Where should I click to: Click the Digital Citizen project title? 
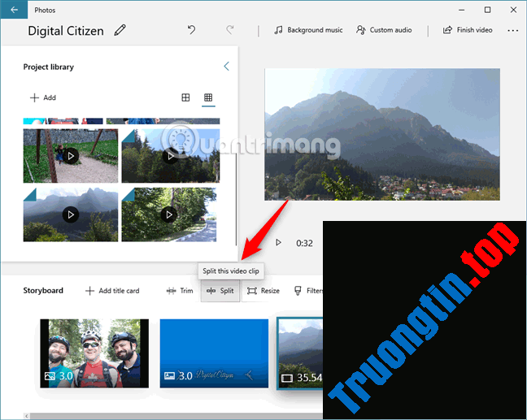(x=66, y=31)
